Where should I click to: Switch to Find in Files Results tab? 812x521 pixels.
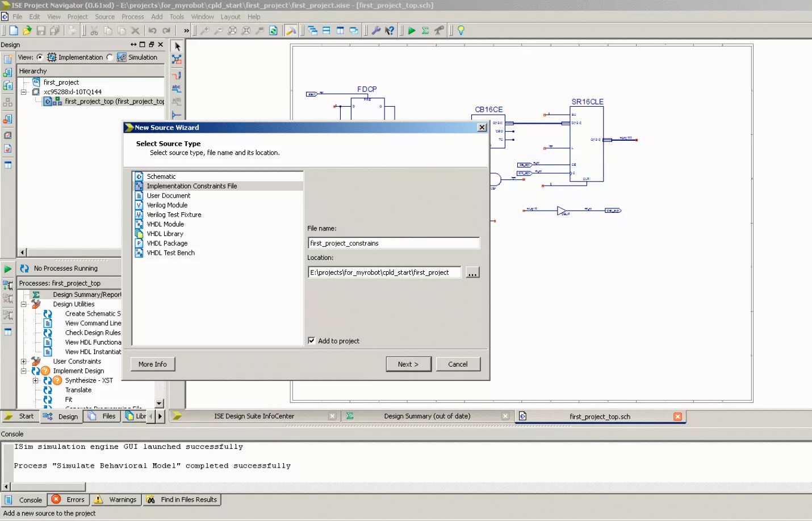point(182,499)
